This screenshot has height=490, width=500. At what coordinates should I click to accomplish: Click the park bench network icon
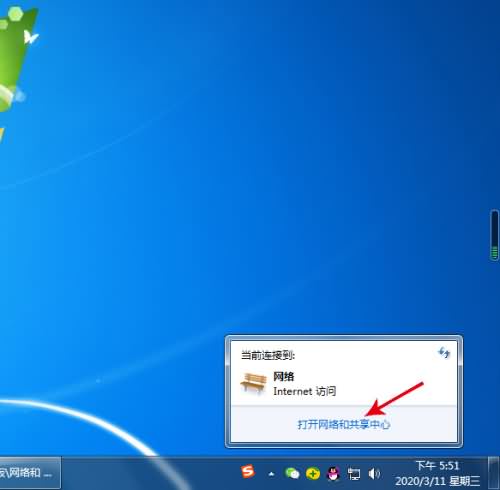(254, 383)
